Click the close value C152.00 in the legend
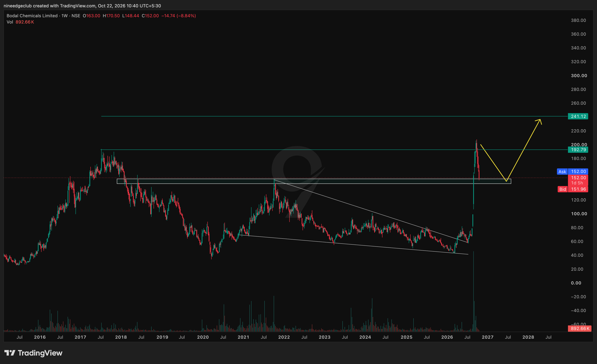Viewport: 597px width, 364px height. [150, 16]
